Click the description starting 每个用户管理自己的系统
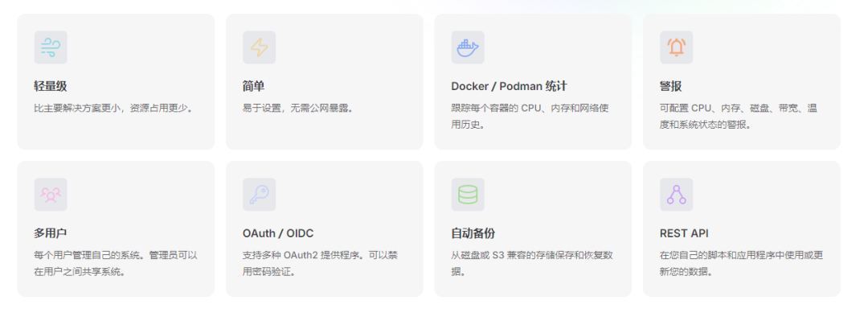The image size is (868, 321). tap(116, 264)
